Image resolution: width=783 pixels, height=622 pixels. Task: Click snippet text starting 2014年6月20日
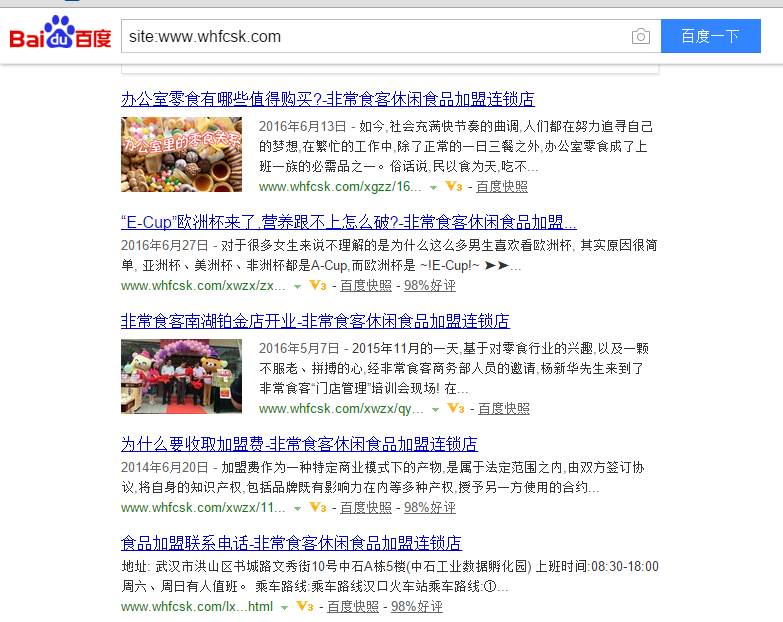383,477
